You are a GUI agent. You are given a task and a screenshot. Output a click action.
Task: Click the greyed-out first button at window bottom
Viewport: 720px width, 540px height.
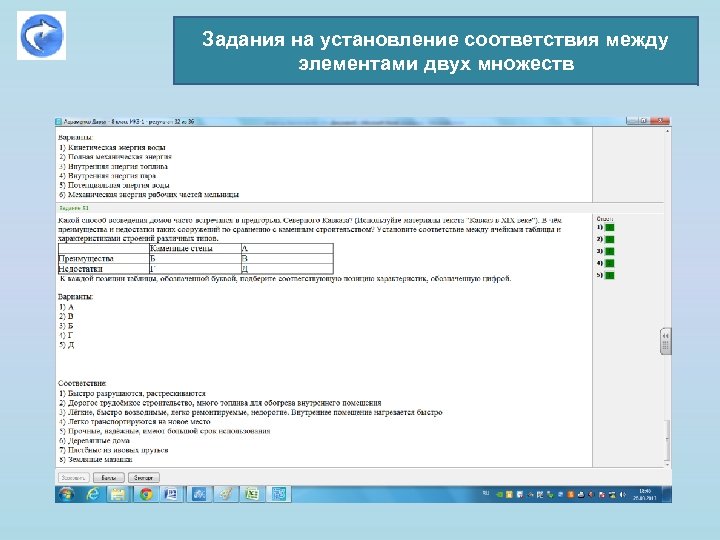pyautogui.click(x=73, y=478)
